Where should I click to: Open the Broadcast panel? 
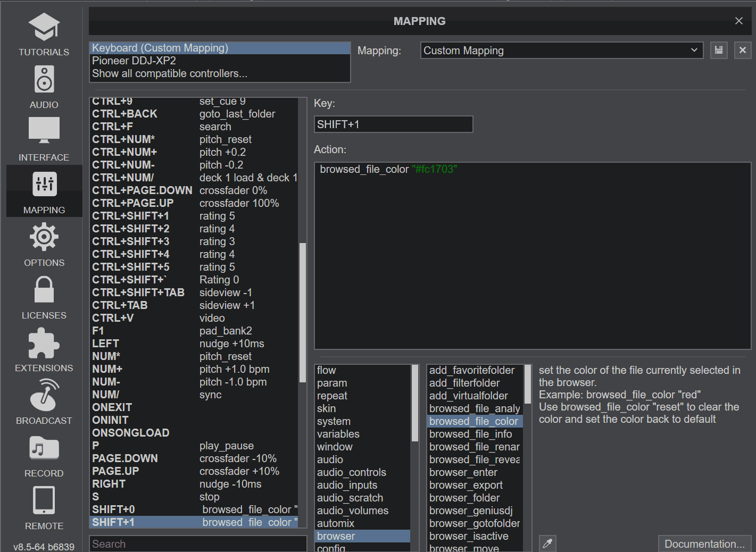44,403
